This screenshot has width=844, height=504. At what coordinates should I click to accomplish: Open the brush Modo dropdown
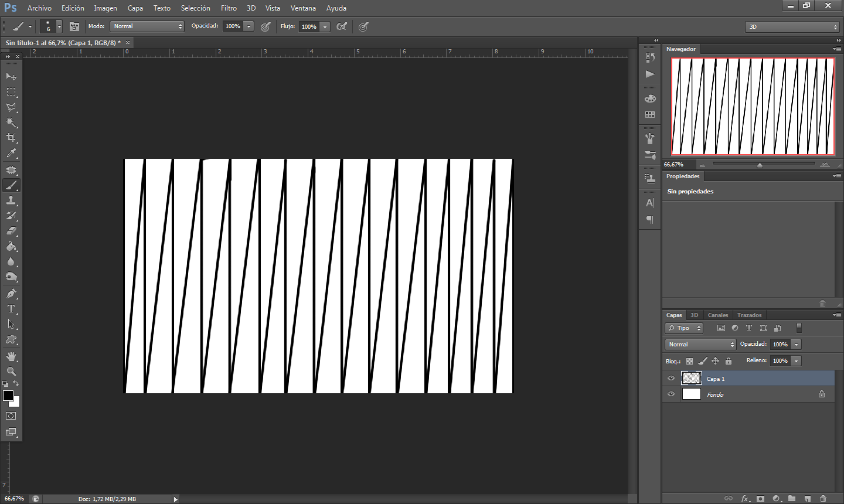[x=147, y=26]
